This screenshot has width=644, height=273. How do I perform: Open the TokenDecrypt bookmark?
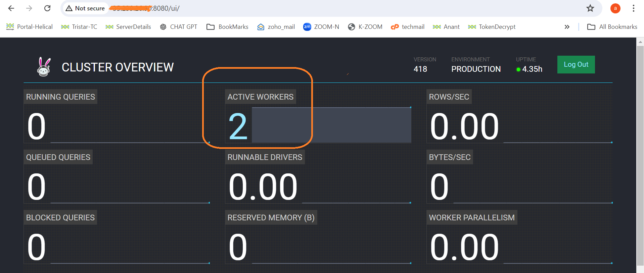tap(492, 27)
